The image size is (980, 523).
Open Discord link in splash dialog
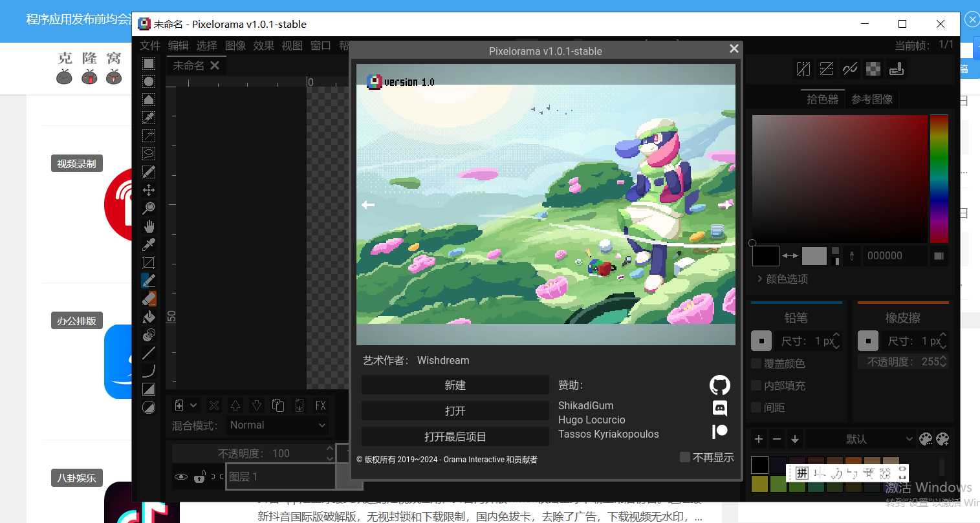coord(720,408)
